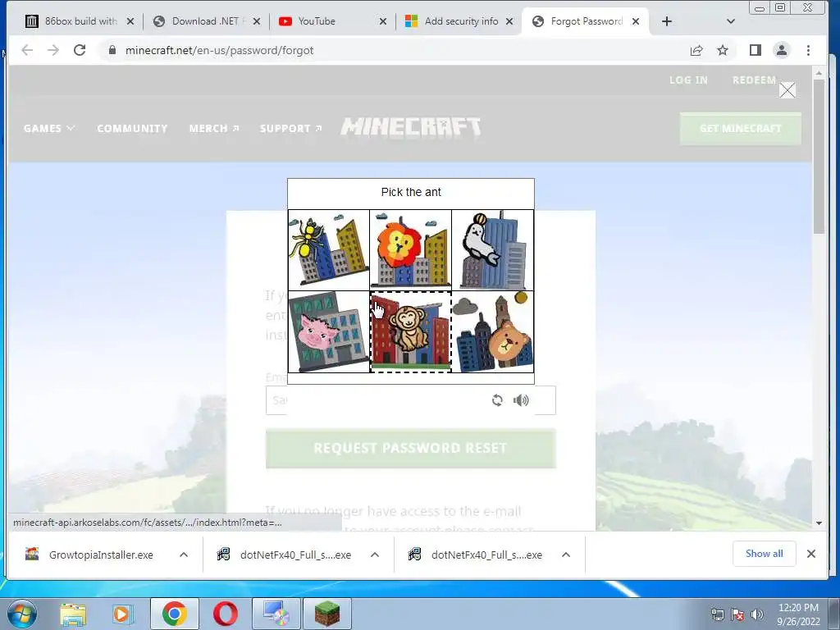
Task: Select the bear image tile
Action: coord(493,331)
